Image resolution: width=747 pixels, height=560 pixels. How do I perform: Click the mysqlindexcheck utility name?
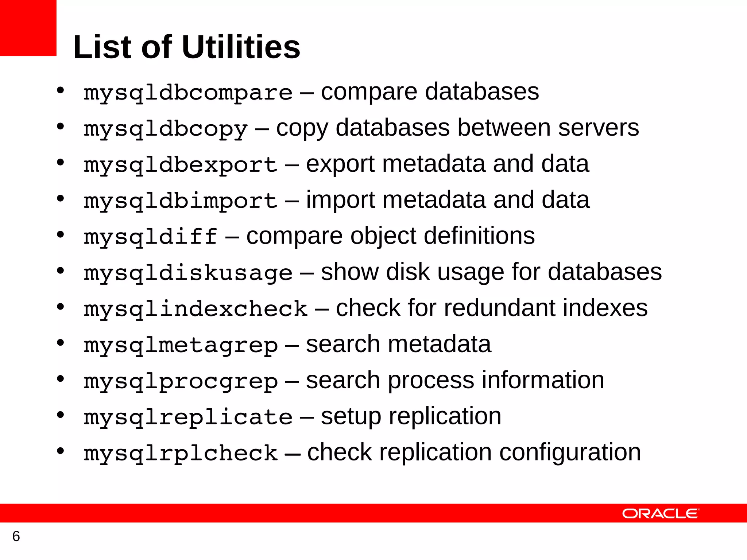196,310
